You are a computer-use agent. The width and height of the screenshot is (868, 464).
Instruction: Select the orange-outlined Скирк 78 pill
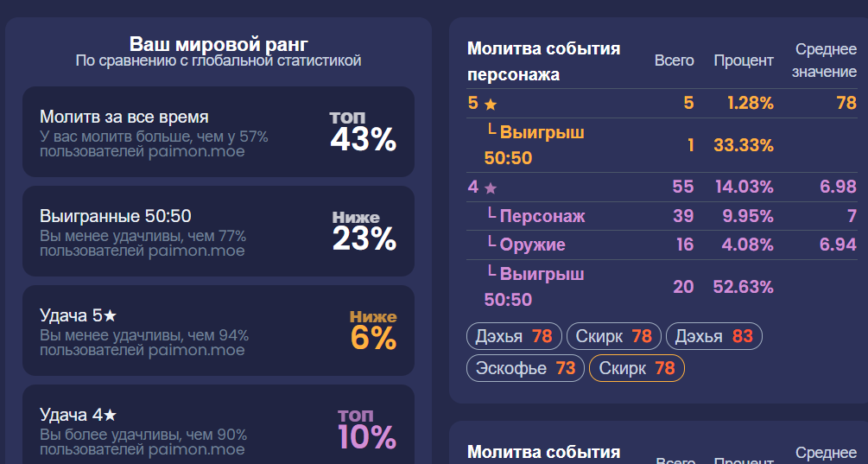coord(637,369)
